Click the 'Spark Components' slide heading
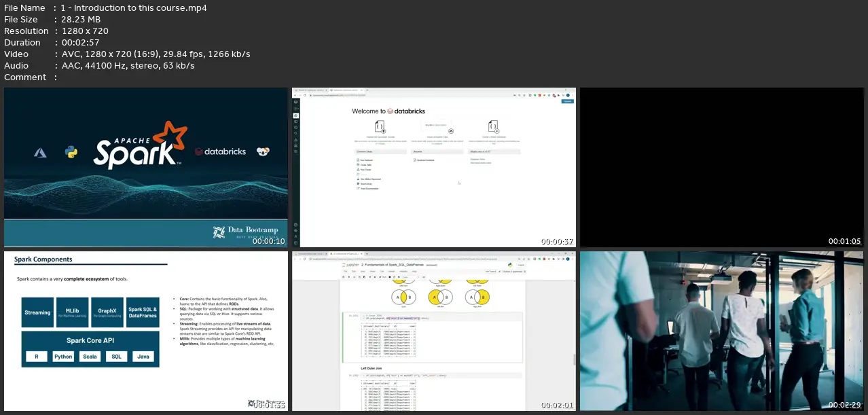Viewport: 868px width, 415px height. [x=43, y=259]
